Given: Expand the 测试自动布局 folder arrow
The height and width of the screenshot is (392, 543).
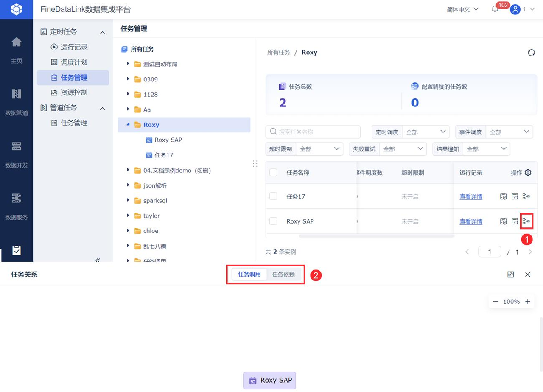Looking at the screenshot, I should (x=128, y=64).
